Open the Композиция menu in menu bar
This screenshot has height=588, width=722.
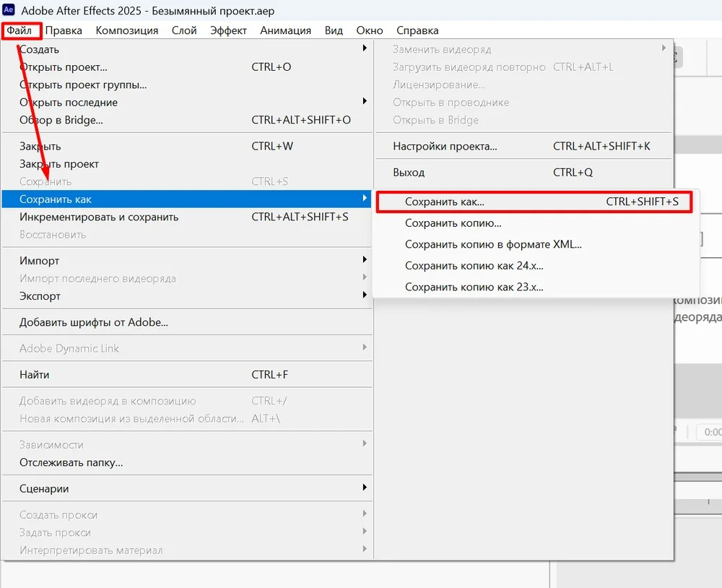(x=126, y=30)
